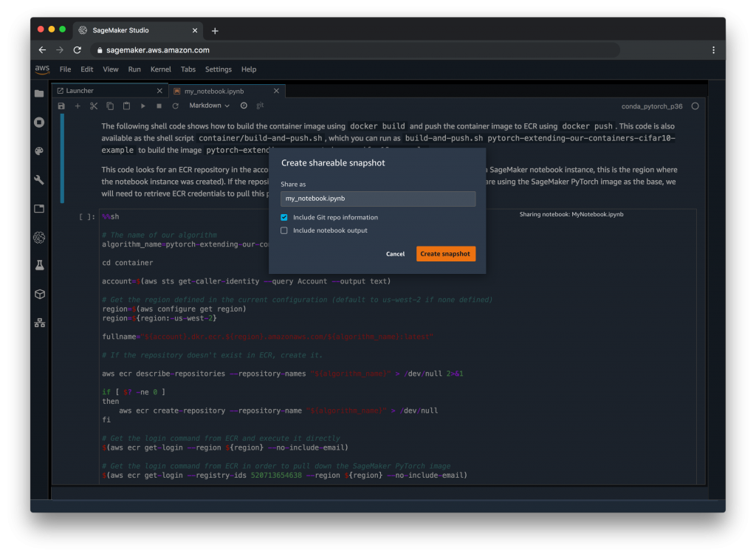The width and height of the screenshot is (756, 556).
Task: Open the cube components sidebar icon
Action: [40, 294]
